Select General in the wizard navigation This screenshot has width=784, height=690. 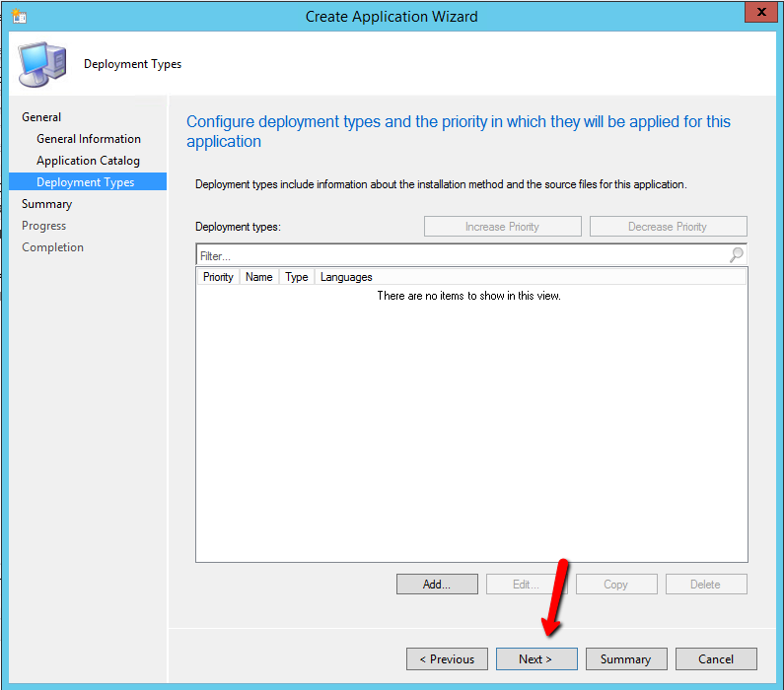click(x=41, y=117)
